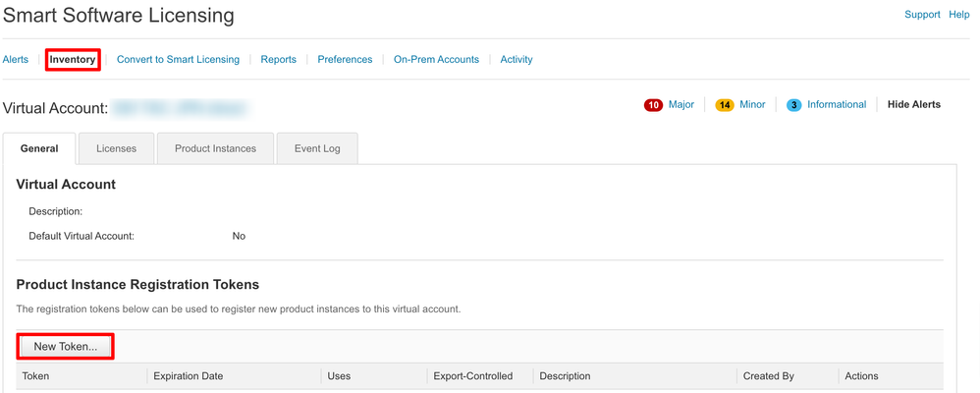980x393 pixels.
Task: Click the Actions column header
Action: pos(861,376)
